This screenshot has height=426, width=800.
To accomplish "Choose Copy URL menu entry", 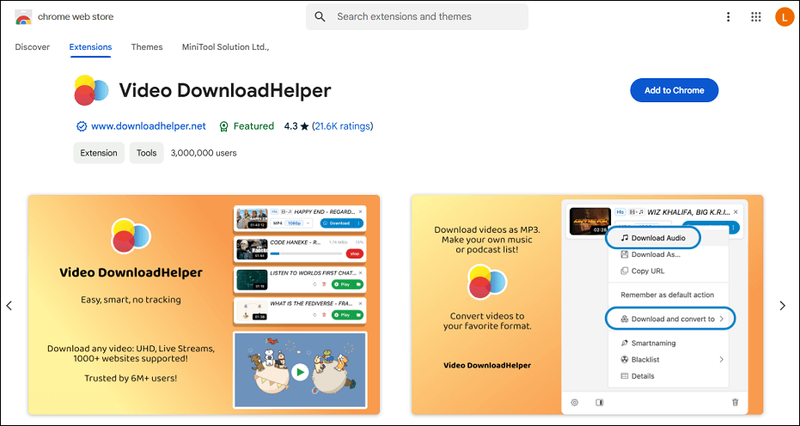I will tap(642, 271).
